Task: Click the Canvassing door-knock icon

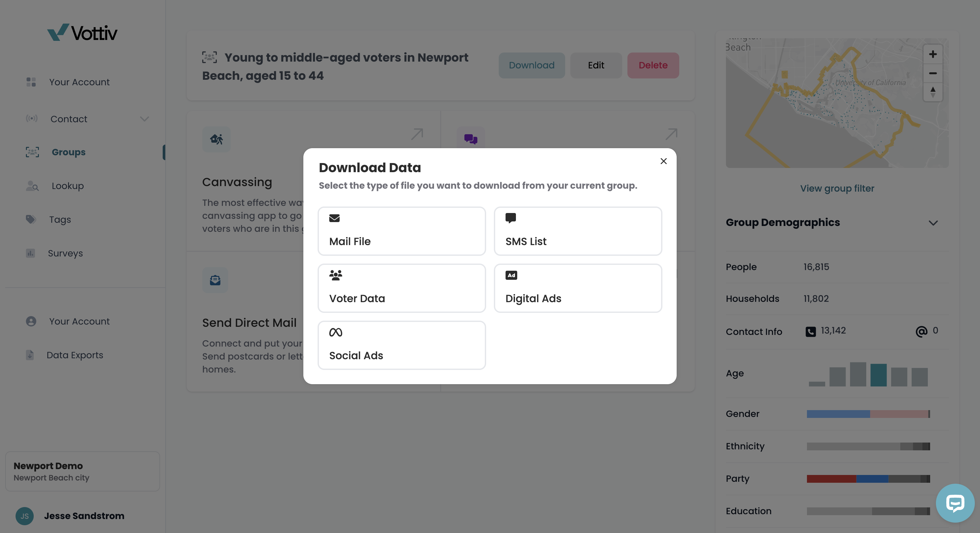Action: (216, 139)
